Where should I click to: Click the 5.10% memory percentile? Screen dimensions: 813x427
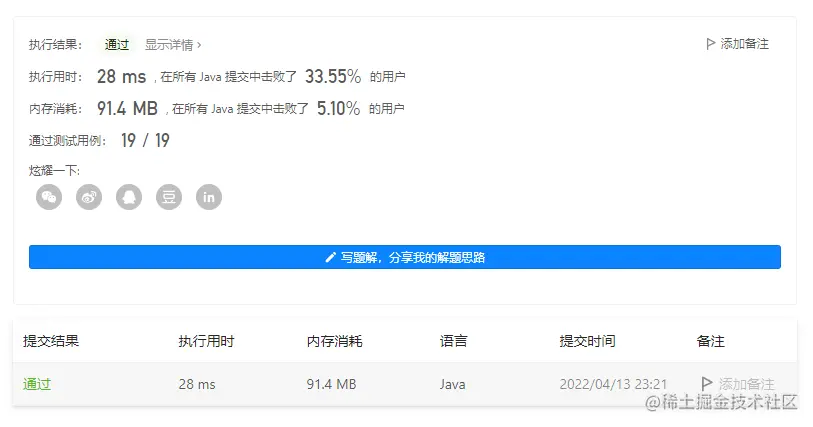(339, 108)
